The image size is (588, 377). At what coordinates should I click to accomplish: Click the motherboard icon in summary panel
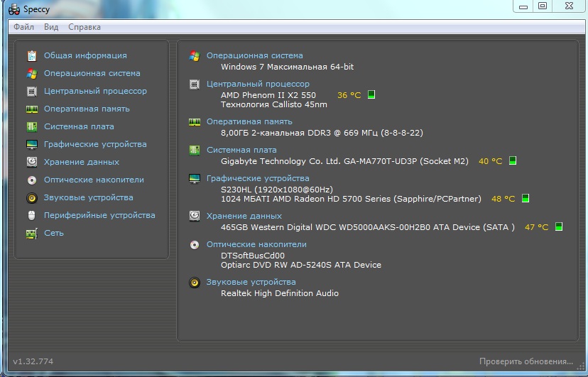tap(195, 151)
